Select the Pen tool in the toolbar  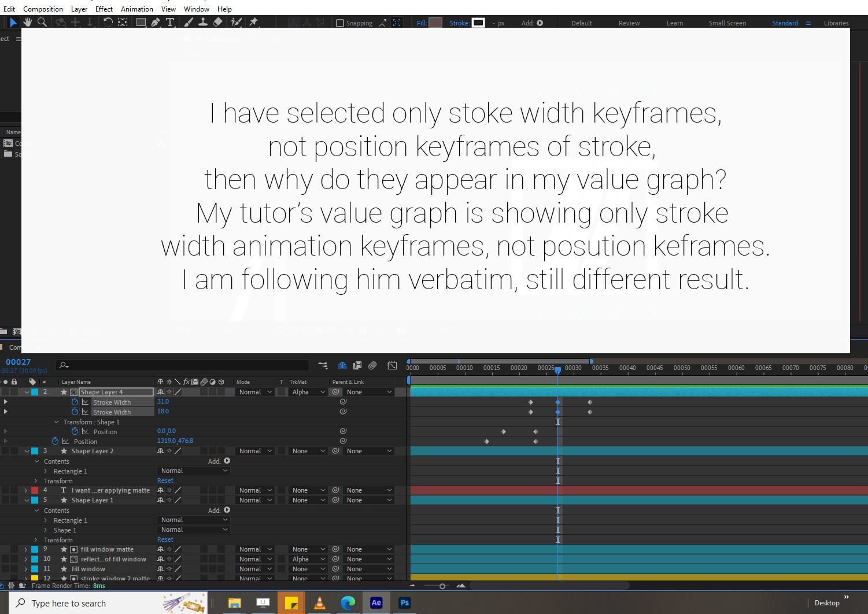(x=155, y=23)
